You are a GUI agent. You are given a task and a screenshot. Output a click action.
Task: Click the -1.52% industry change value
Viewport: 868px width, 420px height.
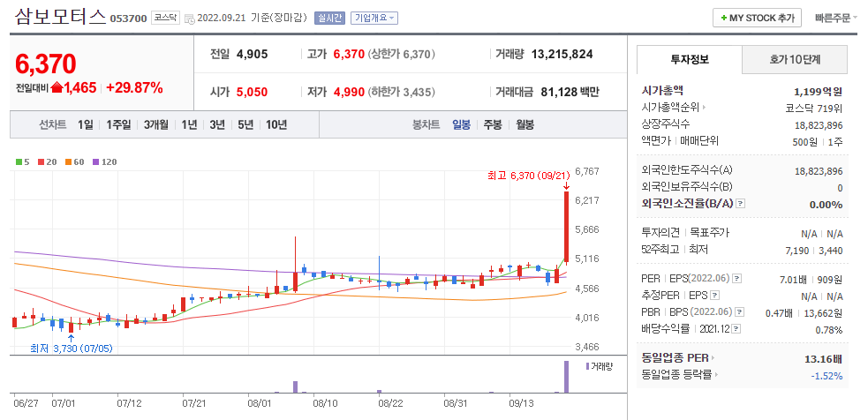[826, 376]
